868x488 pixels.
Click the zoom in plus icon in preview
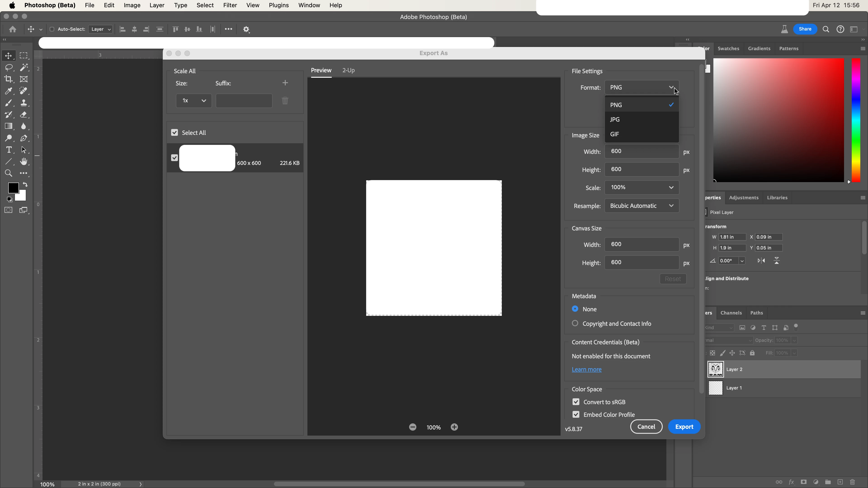tap(454, 427)
